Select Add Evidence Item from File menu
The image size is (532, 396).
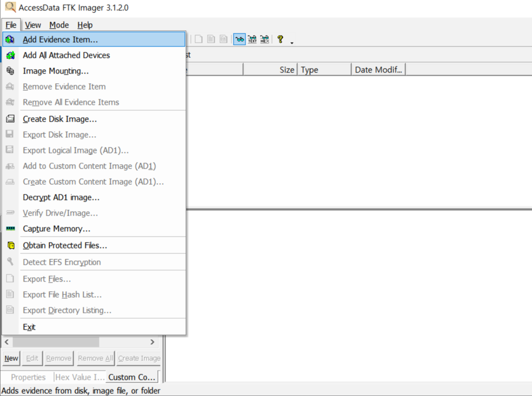click(94, 39)
